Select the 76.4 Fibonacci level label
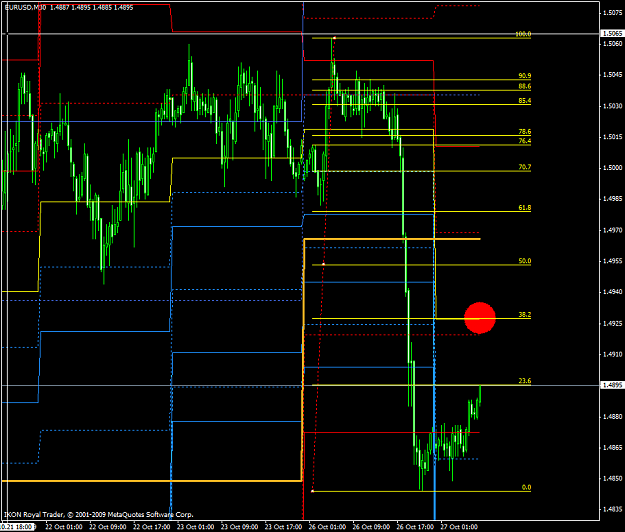This screenshot has width=625, height=532. pyautogui.click(x=525, y=141)
